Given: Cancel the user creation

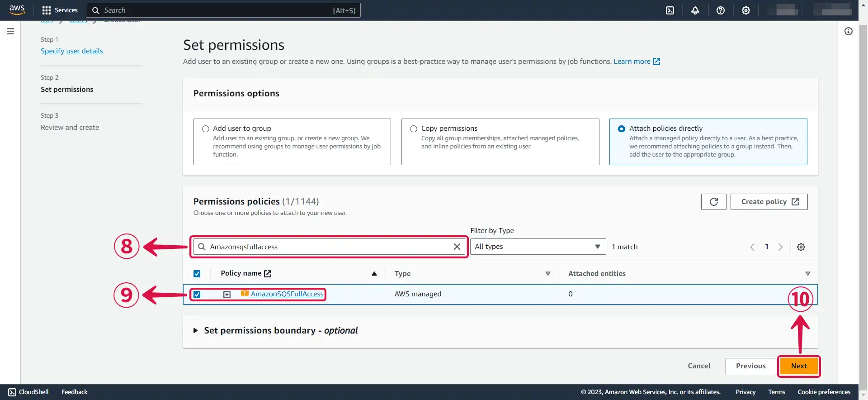Looking at the screenshot, I should click(x=699, y=366).
